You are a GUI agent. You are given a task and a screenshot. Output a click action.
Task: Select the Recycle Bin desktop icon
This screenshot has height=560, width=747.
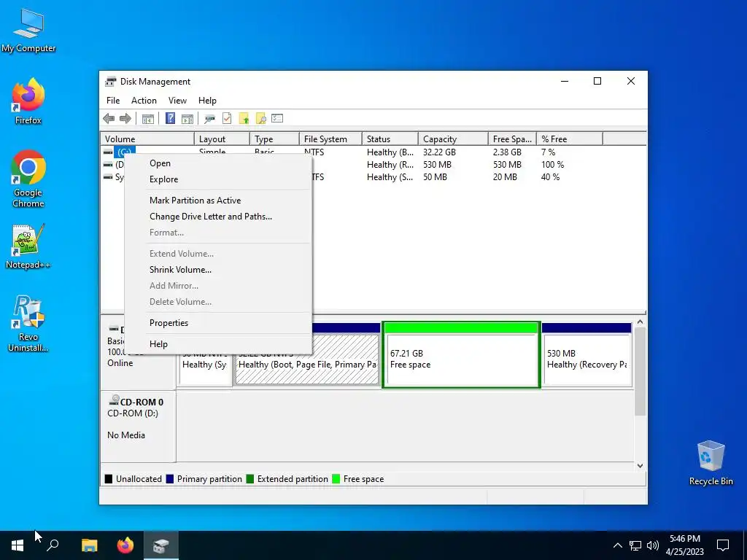[x=711, y=463]
